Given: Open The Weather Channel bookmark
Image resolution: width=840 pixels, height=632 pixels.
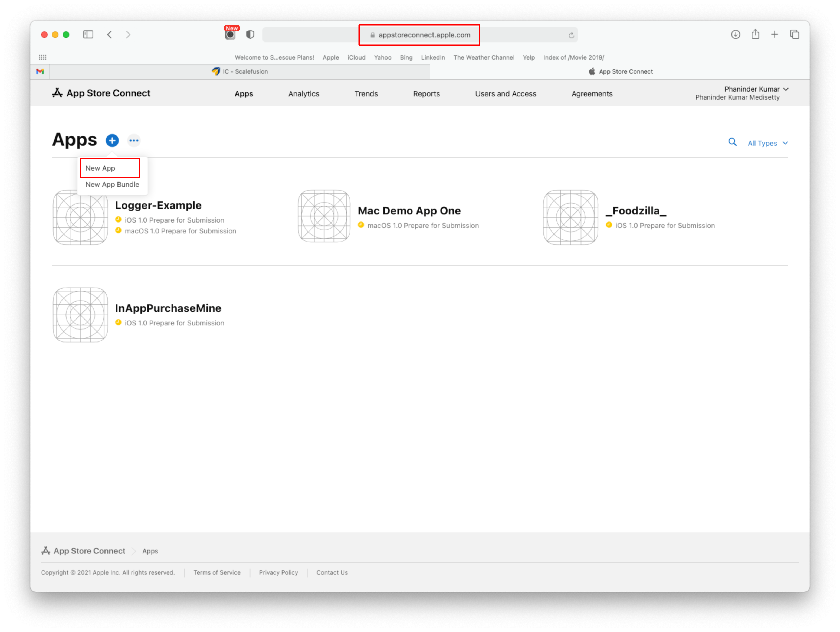Looking at the screenshot, I should click(x=484, y=57).
